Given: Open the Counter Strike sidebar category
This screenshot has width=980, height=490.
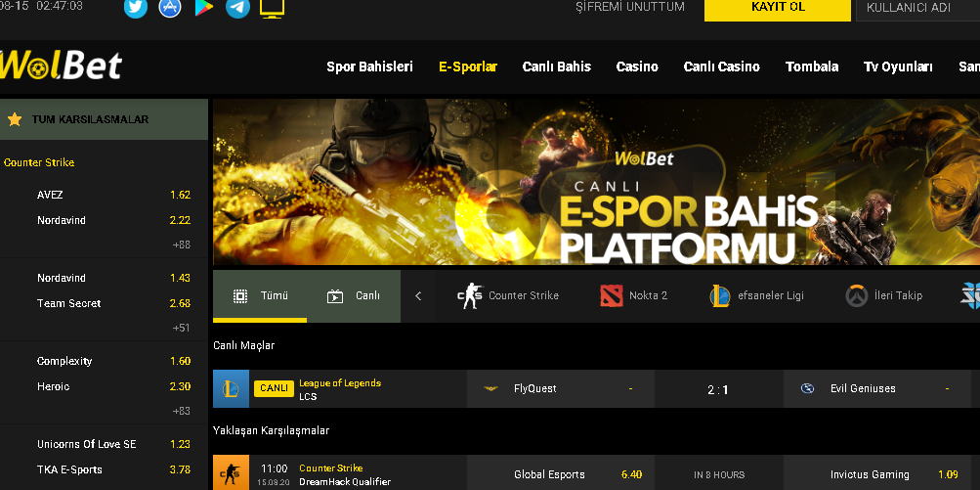Looking at the screenshot, I should point(39,162).
